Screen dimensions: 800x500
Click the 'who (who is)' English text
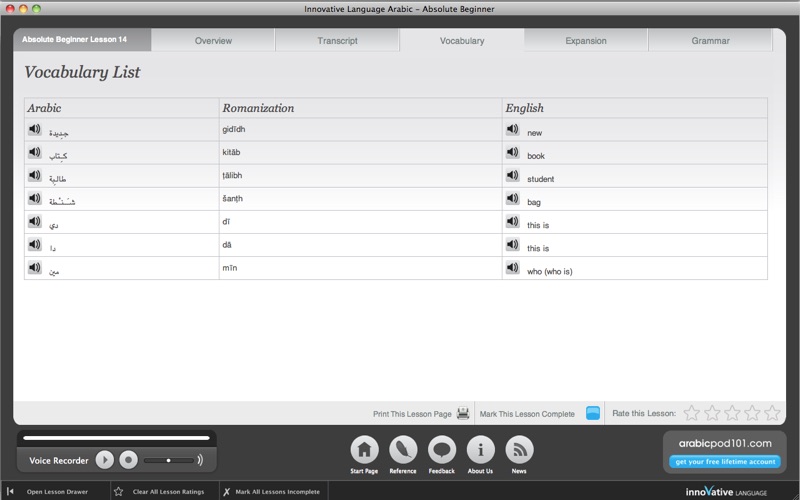(x=549, y=271)
